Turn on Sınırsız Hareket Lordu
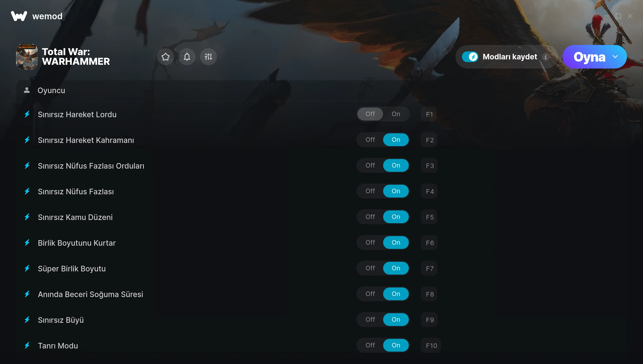Viewport: 643px width, 364px height. pyautogui.click(x=396, y=114)
